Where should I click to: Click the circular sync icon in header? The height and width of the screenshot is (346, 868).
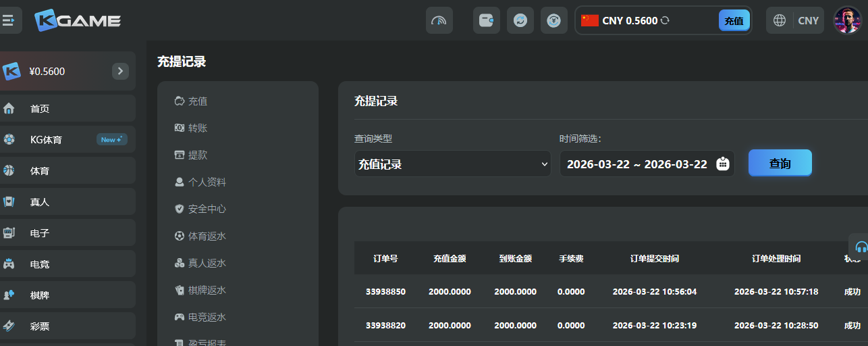[x=520, y=20]
